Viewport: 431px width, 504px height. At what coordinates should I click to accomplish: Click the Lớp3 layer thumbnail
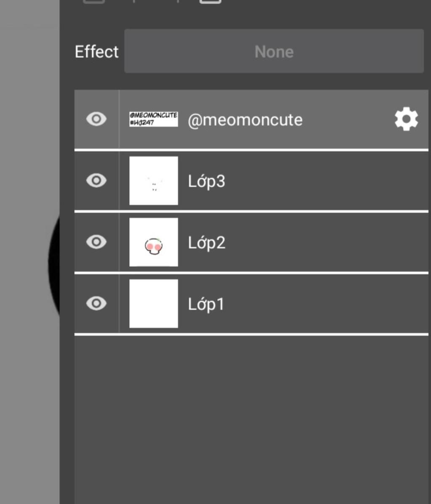point(153,181)
